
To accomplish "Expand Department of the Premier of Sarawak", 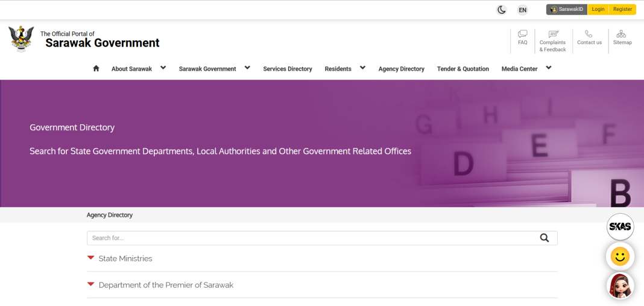I will click(x=166, y=285).
